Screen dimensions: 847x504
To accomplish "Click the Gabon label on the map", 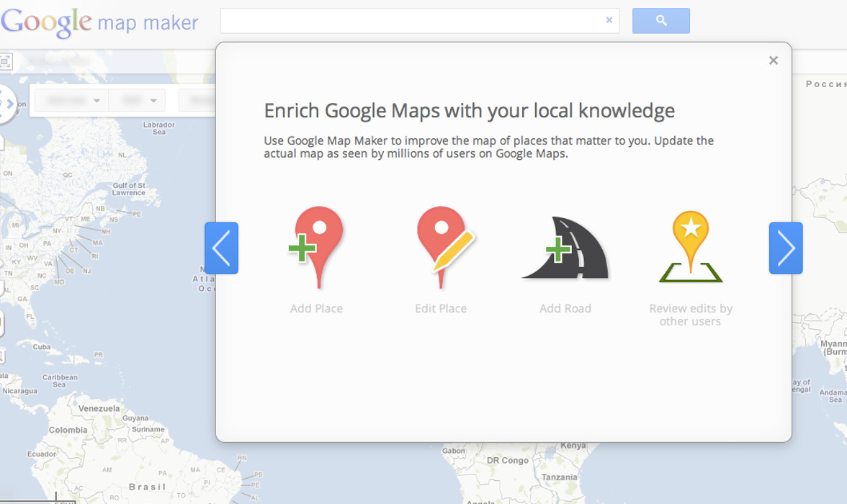I will 453,451.
